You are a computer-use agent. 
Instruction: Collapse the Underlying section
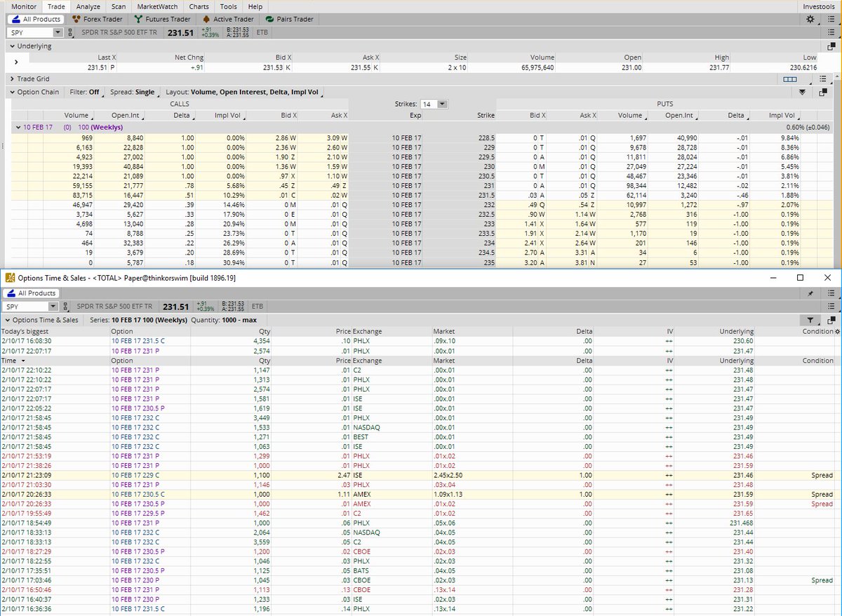tap(12, 46)
